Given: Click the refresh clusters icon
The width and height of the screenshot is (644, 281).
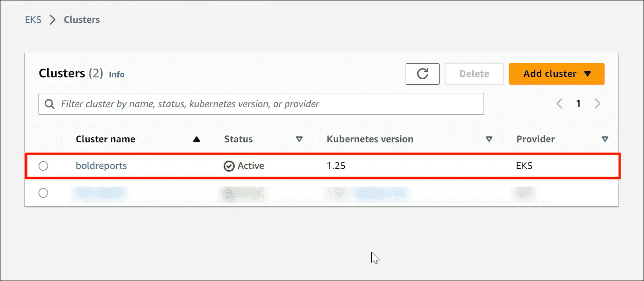Looking at the screenshot, I should click(x=422, y=74).
